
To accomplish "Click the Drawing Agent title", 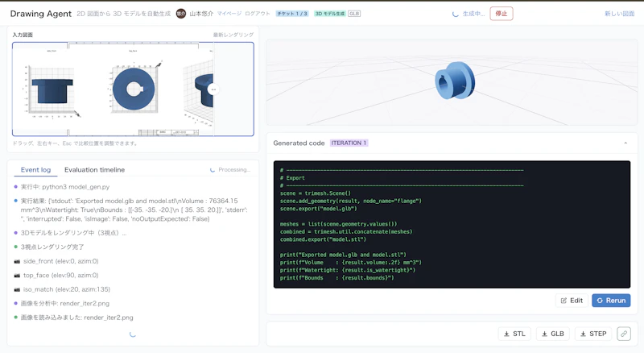I will 41,14.
